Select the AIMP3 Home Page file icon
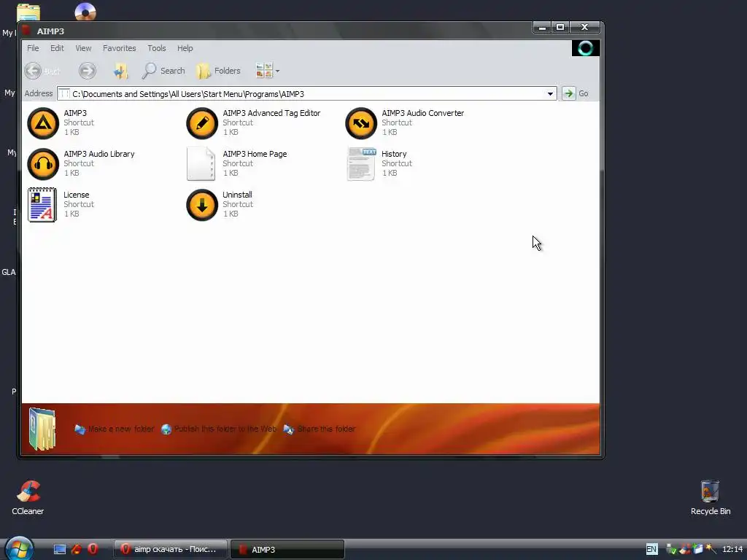This screenshot has height=560, width=747. tap(201, 164)
